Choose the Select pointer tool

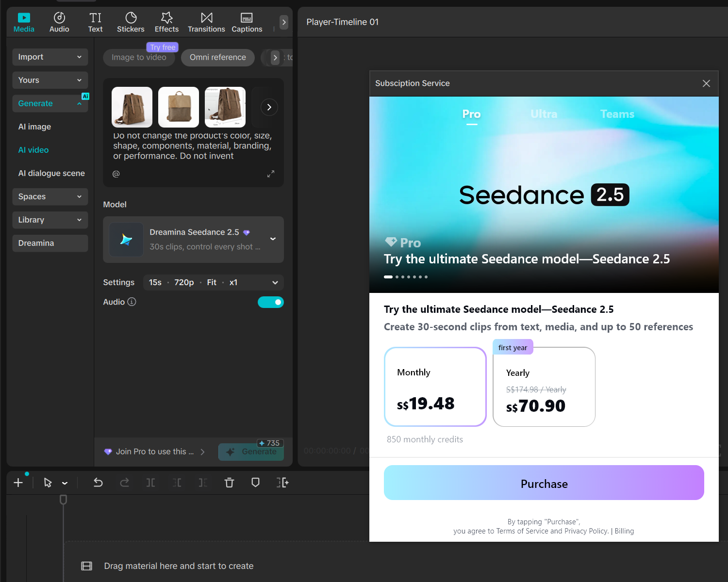point(48,483)
